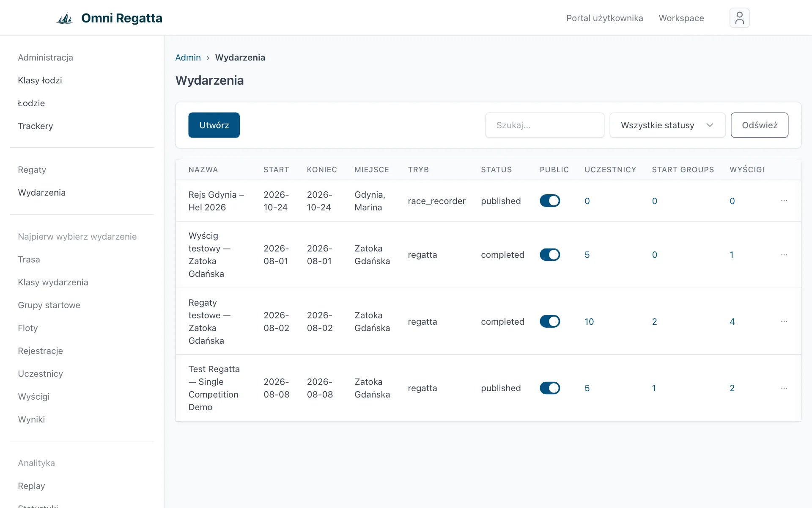Open the Wszystkie statusy dropdown
Viewport: 812px width, 508px height.
point(667,125)
